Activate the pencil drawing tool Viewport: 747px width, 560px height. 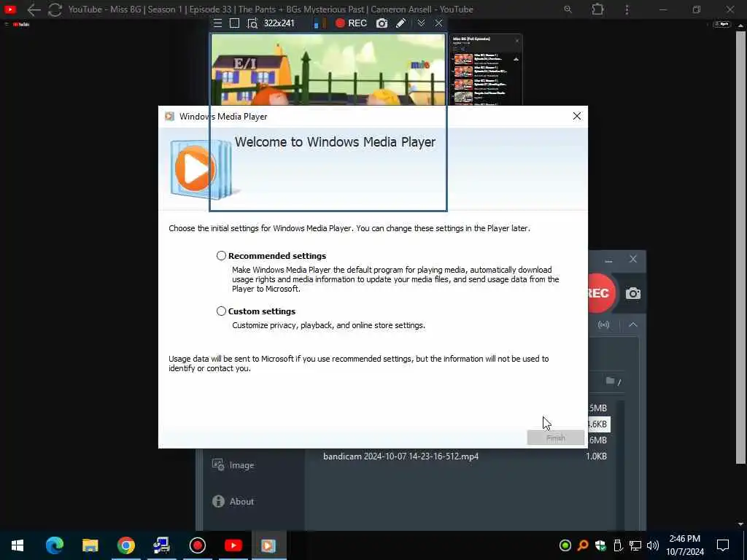click(x=400, y=23)
